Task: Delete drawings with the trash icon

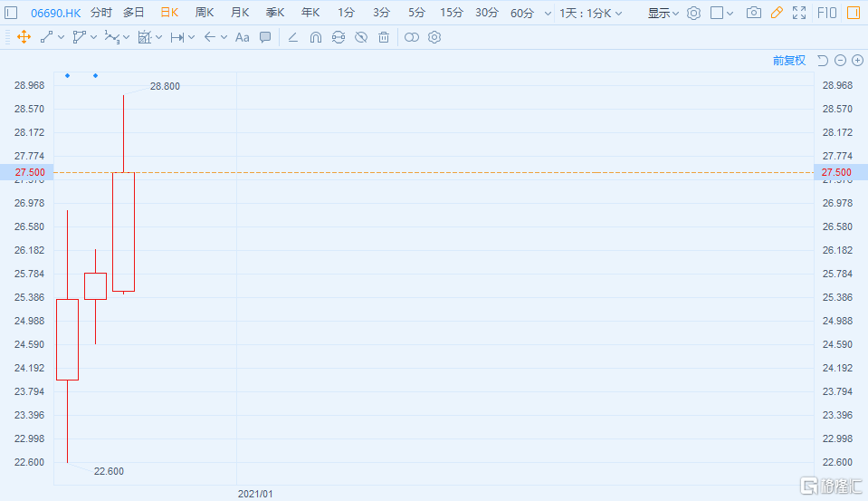Action: click(x=384, y=37)
